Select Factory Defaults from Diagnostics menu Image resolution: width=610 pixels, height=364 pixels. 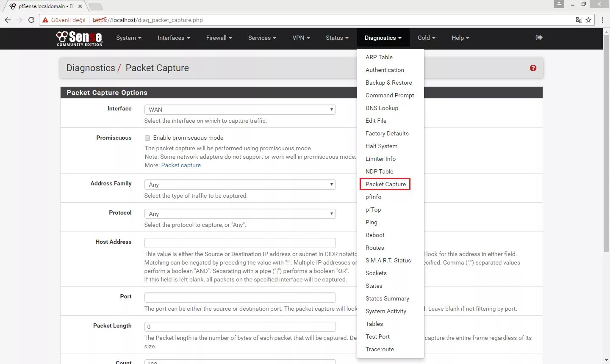387,133
